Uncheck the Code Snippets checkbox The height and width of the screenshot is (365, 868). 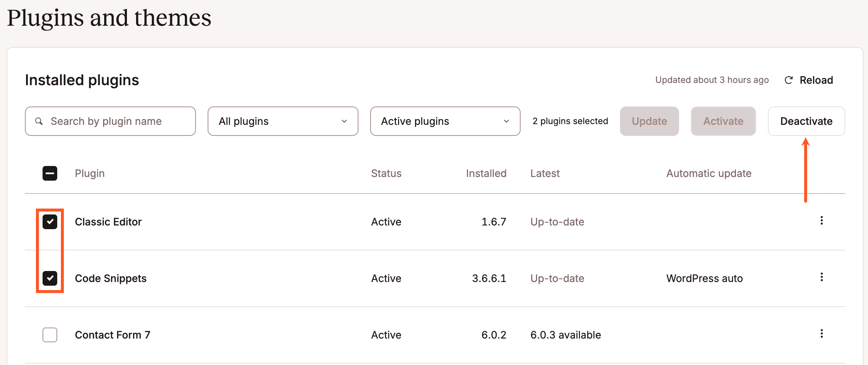click(50, 278)
